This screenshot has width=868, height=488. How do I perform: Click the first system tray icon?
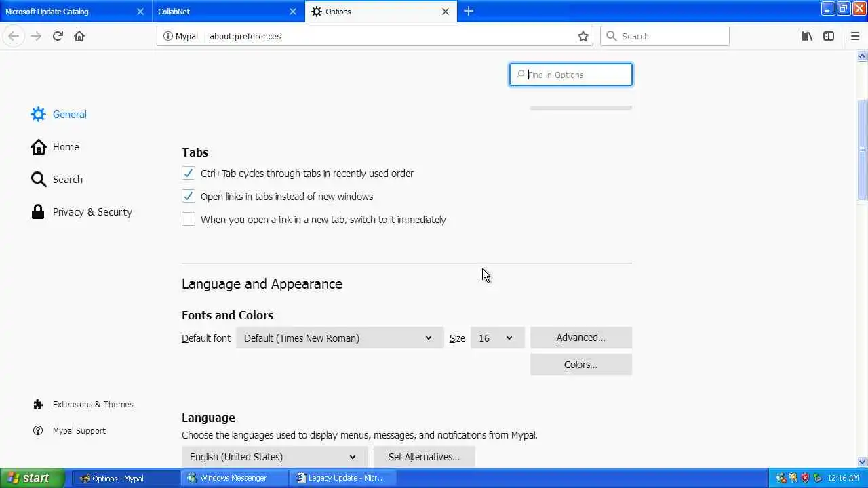[781, 478]
